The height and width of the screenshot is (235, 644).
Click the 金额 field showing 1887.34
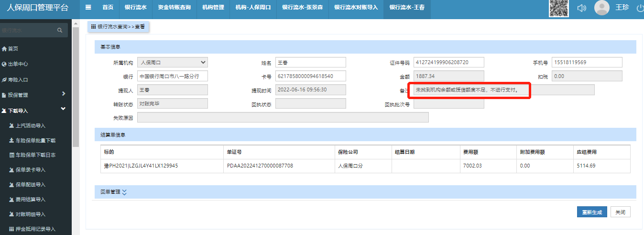click(449, 76)
